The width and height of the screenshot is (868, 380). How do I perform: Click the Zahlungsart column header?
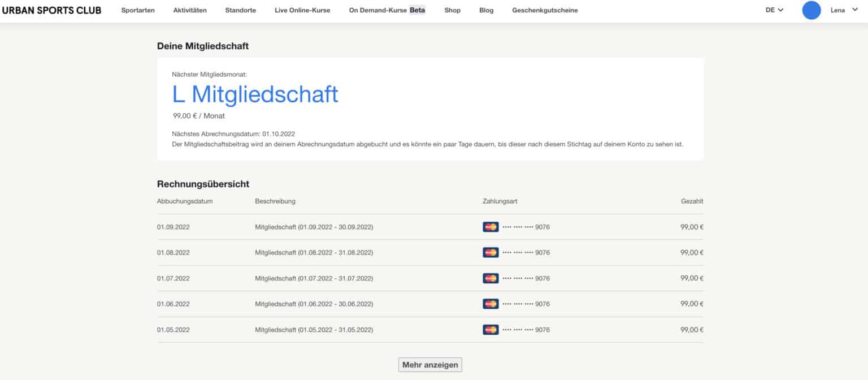click(500, 201)
